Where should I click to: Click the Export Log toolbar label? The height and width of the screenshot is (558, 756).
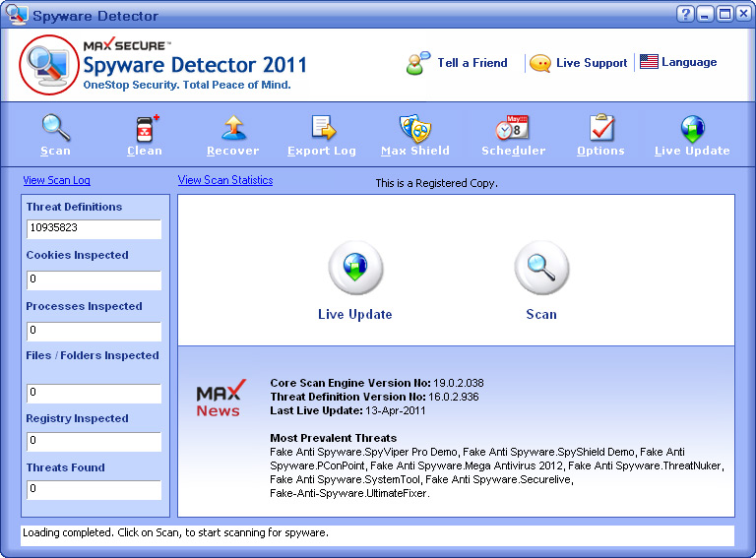(x=322, y=151)
